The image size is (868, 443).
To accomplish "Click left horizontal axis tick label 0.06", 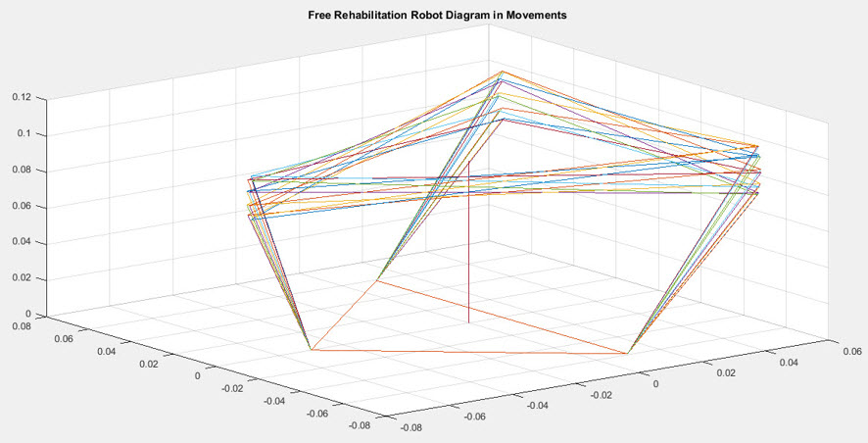I will point(65,338).
